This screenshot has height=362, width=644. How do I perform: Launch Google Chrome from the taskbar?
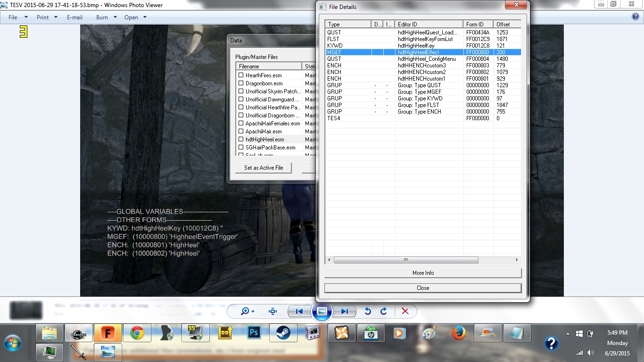point(137,333)
